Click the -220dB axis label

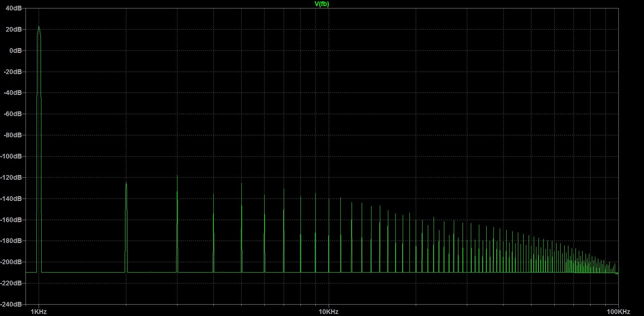11,283
